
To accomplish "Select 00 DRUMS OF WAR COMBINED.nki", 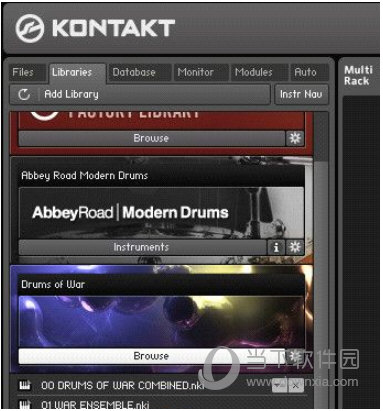I will pyautogui.click(x=123, y=386).
